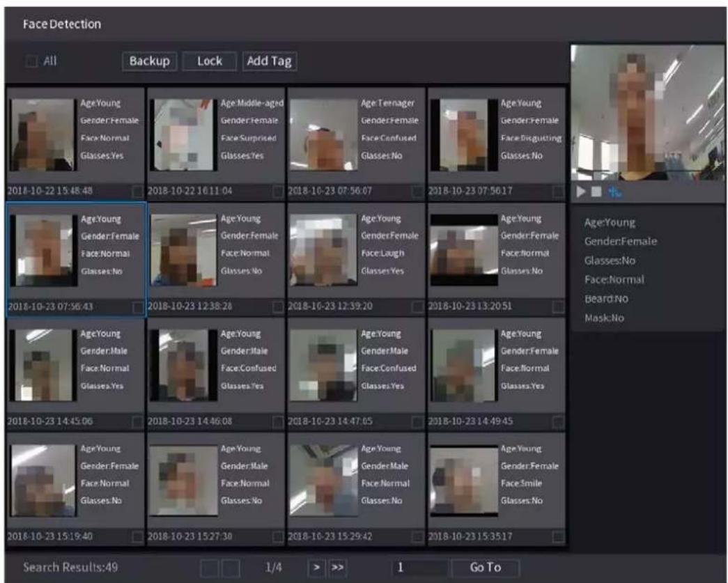Open the face thumbnail dated 2018-10-22 15:48:48
The width and height of the screenshot is (728, 583).
(x=42, y=134)
